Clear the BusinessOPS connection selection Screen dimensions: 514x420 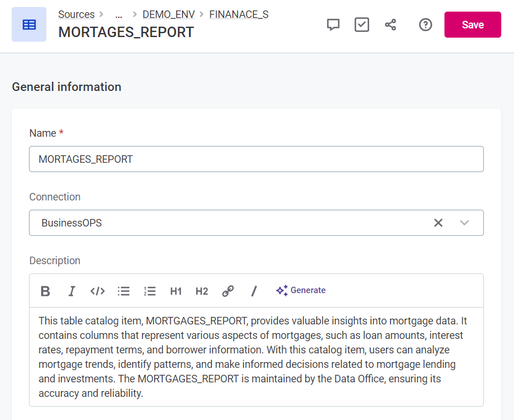click(x=438, y=223)
